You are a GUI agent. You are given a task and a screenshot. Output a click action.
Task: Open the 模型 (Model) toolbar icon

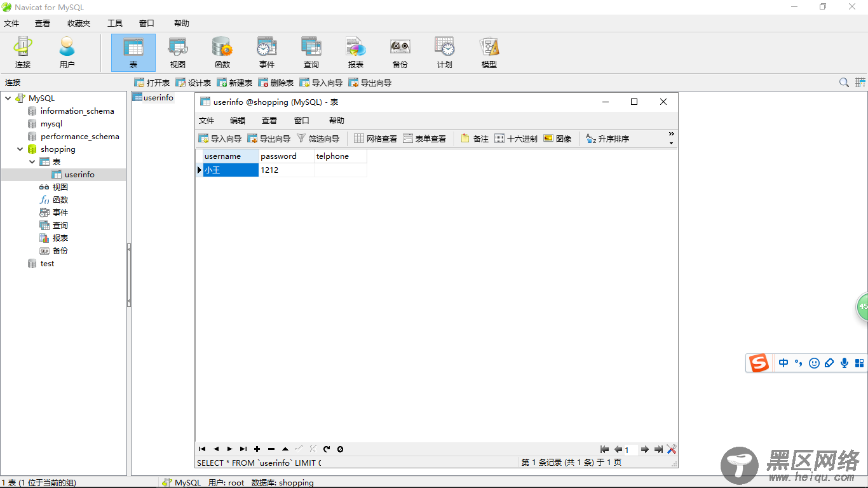[489, 53]
